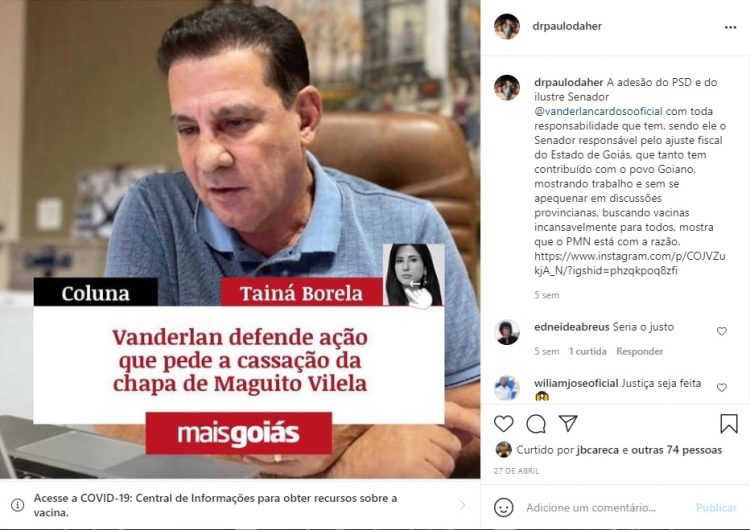Open wiliamjoseoficial's profile avatar
750x530 pixels.
tap(507, 388)
